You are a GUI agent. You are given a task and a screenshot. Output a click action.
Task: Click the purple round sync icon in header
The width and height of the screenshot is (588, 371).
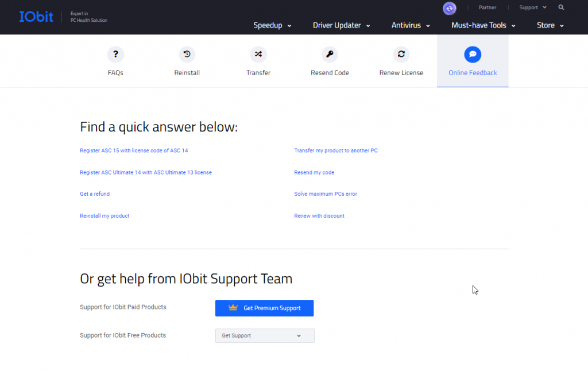(x=449, y=8)
